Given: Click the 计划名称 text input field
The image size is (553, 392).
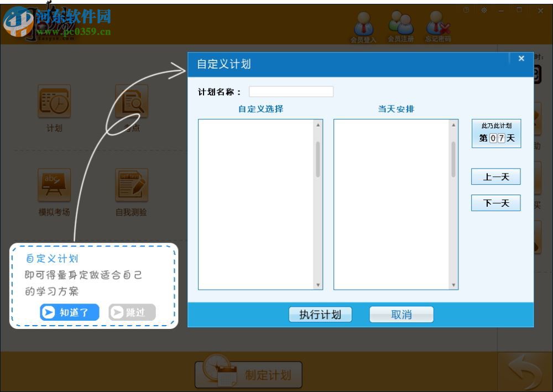Looking at the screenshot, I should click(291, 91).
